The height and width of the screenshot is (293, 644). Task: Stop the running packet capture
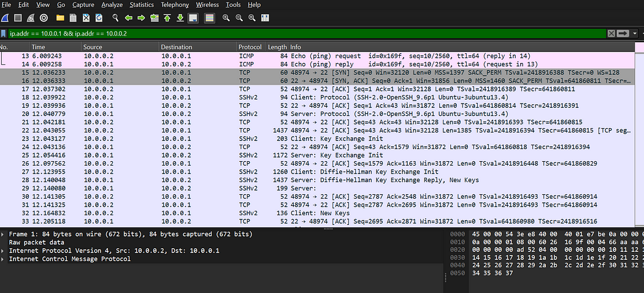coord(18,18)
